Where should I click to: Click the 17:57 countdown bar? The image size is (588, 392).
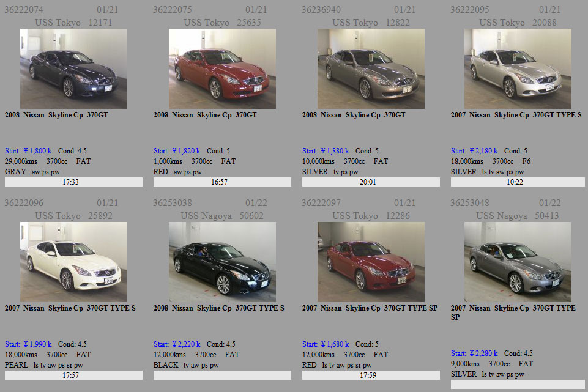73,375
